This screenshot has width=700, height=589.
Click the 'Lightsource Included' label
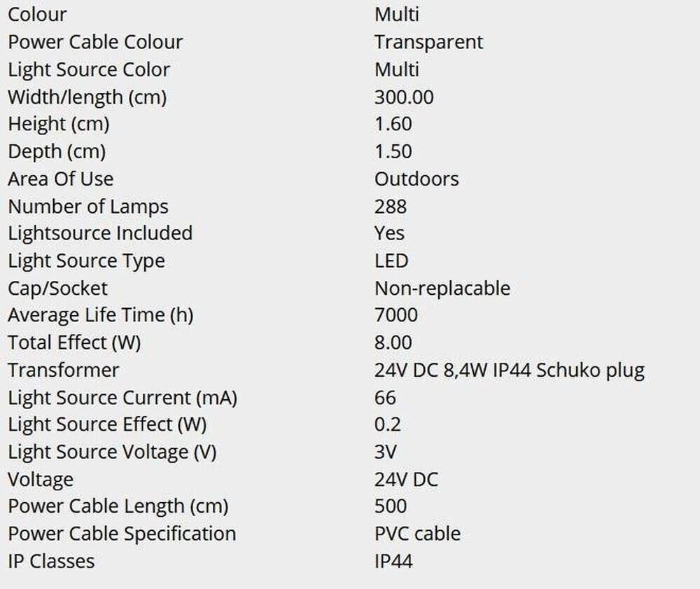click(100, 233)
